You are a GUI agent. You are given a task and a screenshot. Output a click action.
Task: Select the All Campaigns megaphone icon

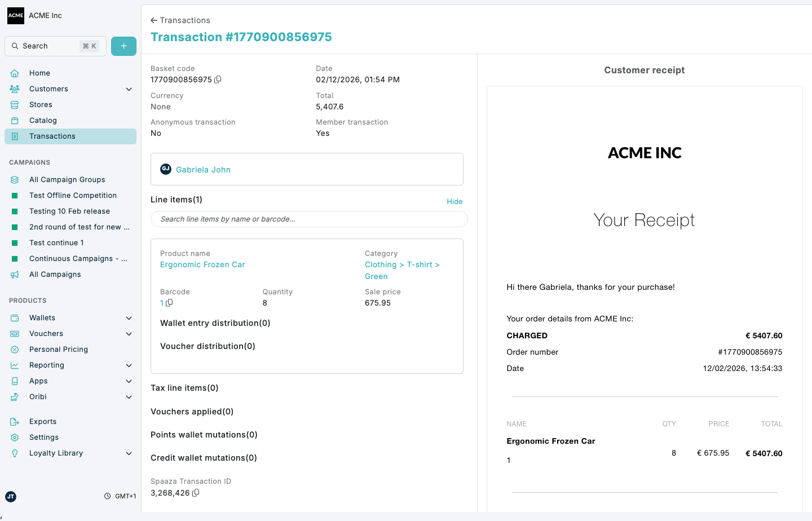(16, 274)
